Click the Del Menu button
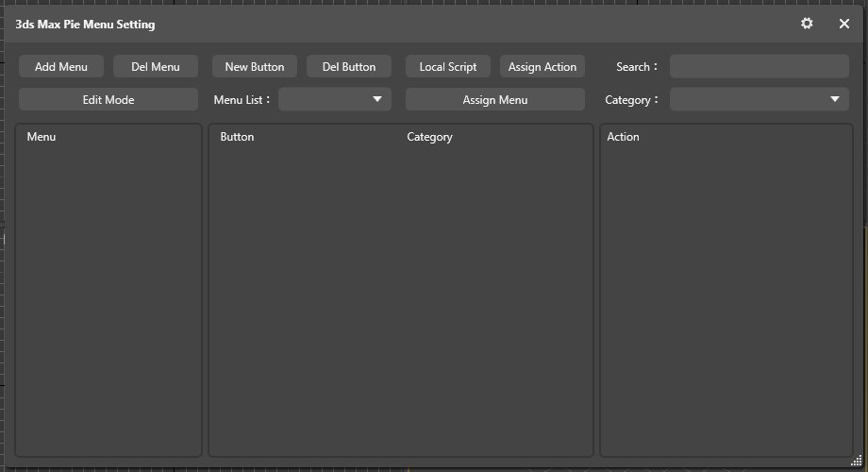The image size is (868, 472). point(156,66)
